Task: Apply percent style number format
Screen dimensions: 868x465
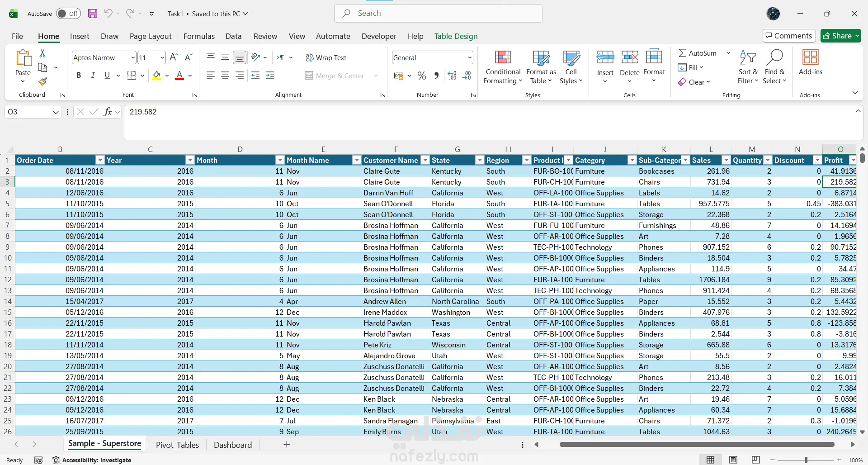Action: tap(422, 76)
